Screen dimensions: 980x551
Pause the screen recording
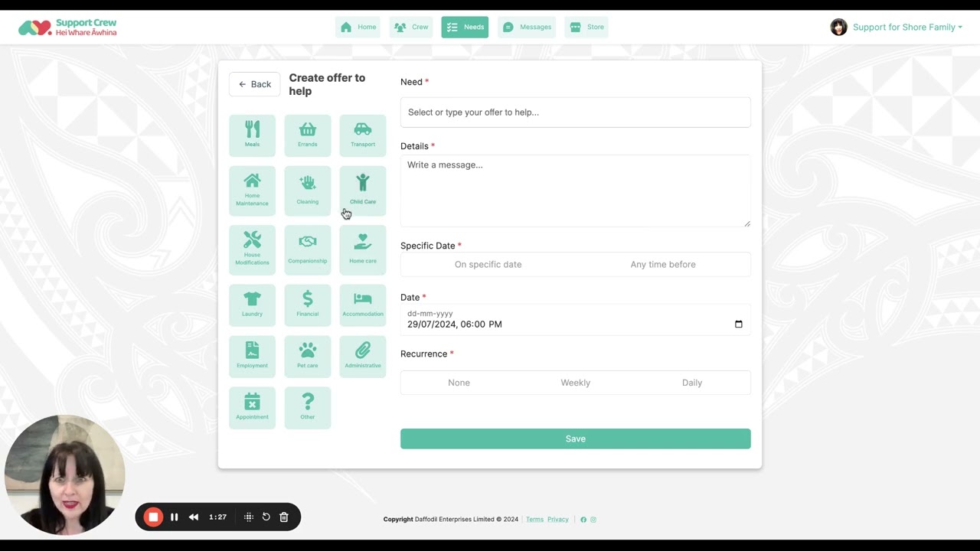point(174,517)
